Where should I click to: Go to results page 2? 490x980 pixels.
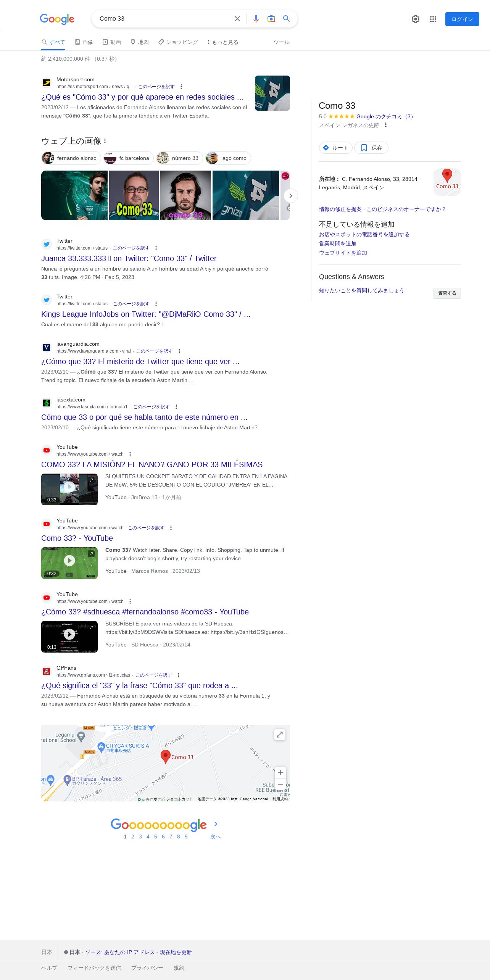click(133, 837)
